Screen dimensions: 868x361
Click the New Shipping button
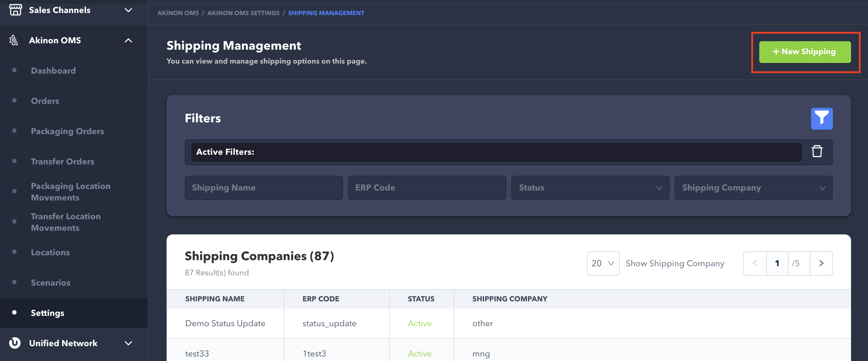pos(804,52)
